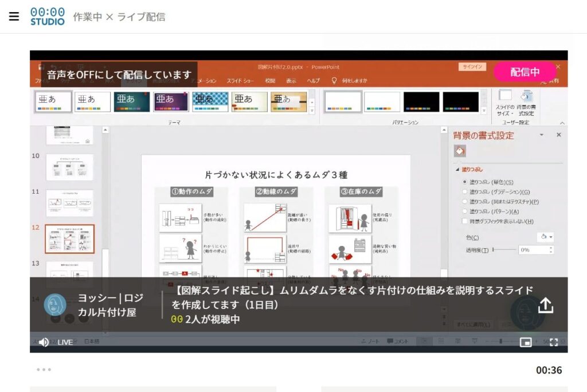Select the first white variation thumbnail
The image size is (587, 392).
click(x=343, y=101)
